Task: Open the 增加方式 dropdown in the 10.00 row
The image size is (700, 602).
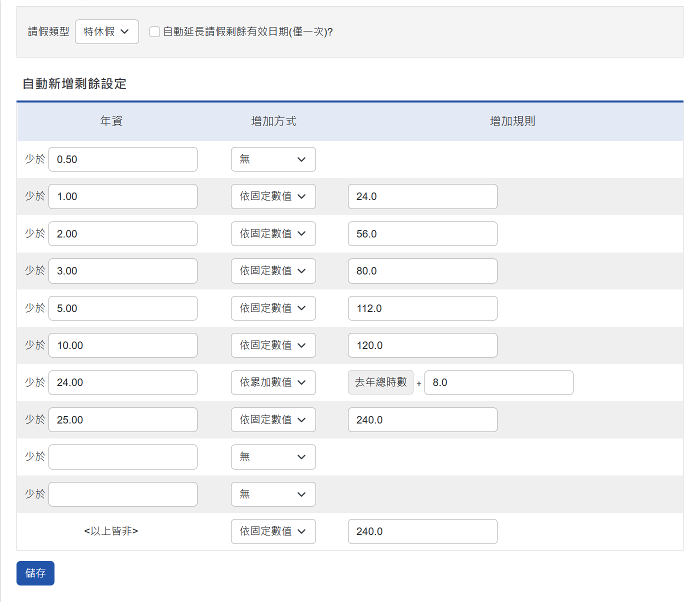Action: pyautogui.click(x=273, y=345)
